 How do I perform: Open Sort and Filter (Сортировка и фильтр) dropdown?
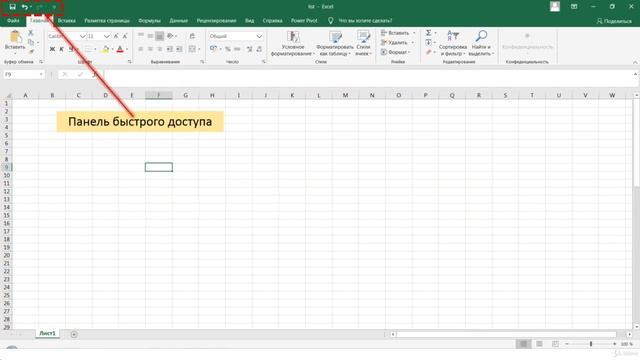[453, 43]
